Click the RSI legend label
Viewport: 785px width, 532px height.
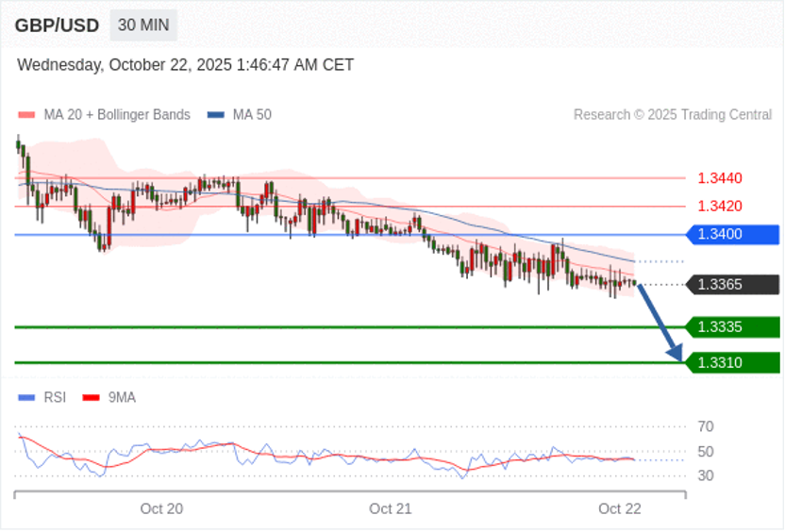pos(55,397)
